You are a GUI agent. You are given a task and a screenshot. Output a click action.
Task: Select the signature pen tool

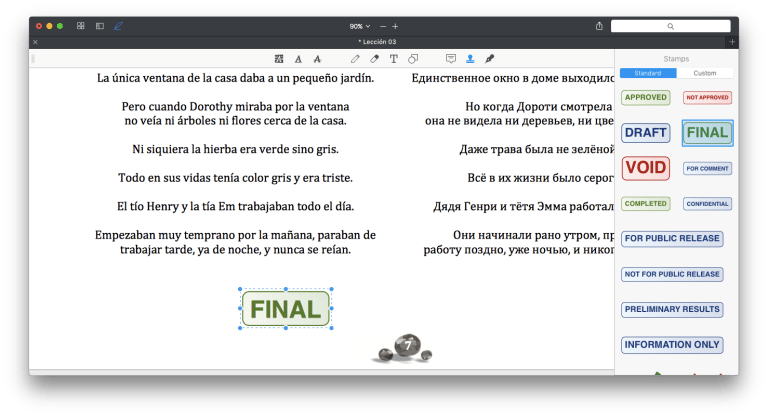pos(489,59)
